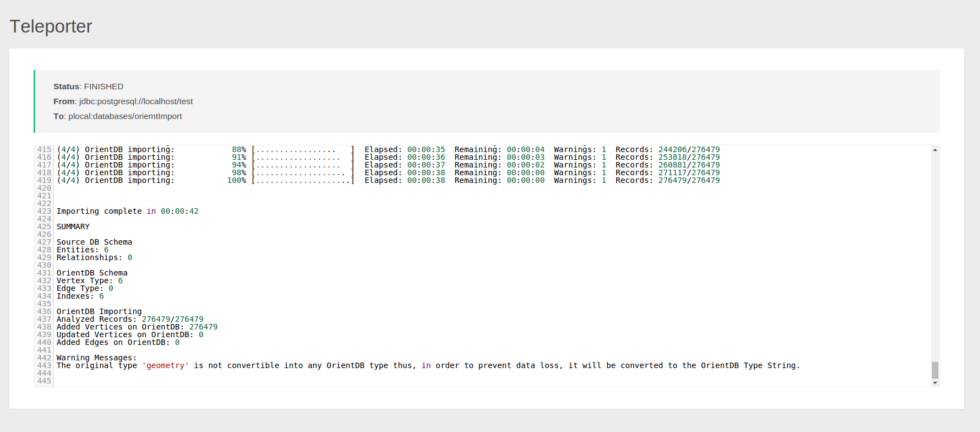This screenshot has height=432, width=980.
Task: Click the 'Source DB Schema' line
Action: [94, 242]
